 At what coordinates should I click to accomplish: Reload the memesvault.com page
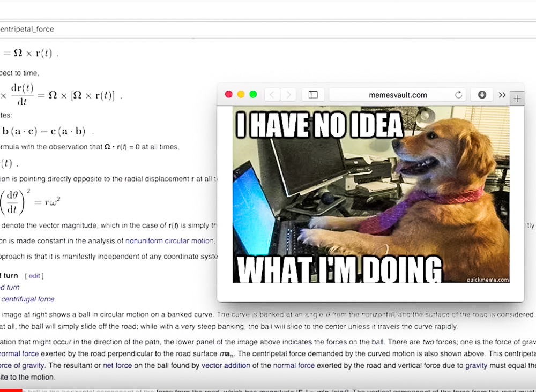[458, 95]
